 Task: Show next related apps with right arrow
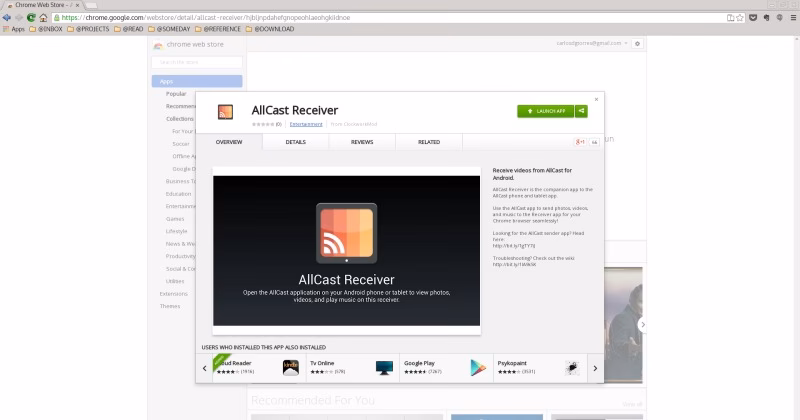595,368
